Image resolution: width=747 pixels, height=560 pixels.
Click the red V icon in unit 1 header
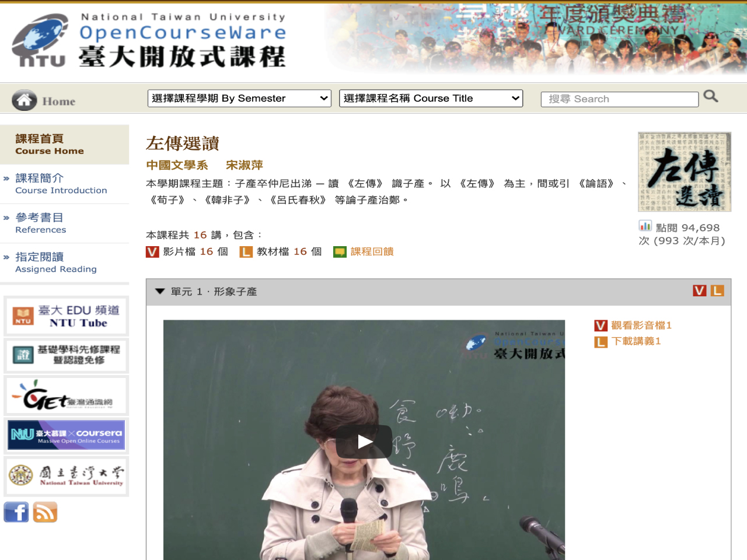699,290
